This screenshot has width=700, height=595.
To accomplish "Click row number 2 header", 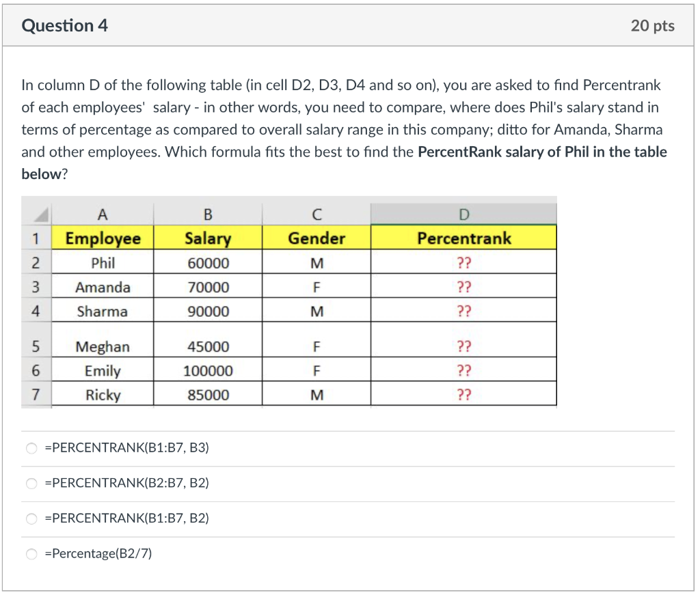I will coord(36,263).
